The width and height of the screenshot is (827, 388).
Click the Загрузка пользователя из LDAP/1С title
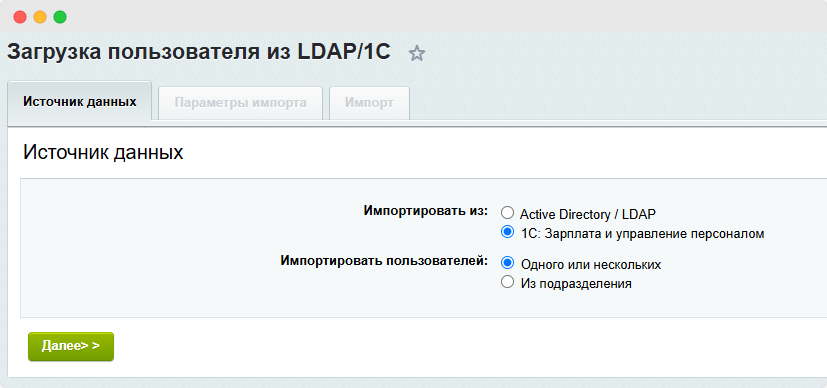point(199,52)
